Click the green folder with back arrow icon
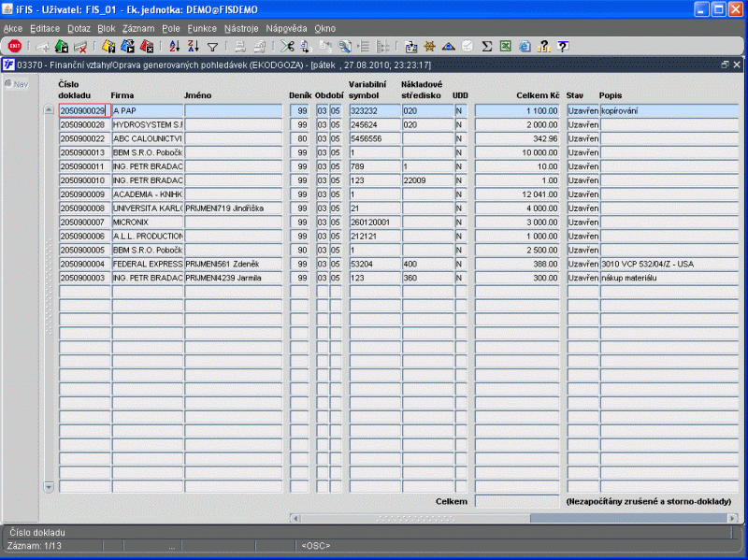 [62, 46]
